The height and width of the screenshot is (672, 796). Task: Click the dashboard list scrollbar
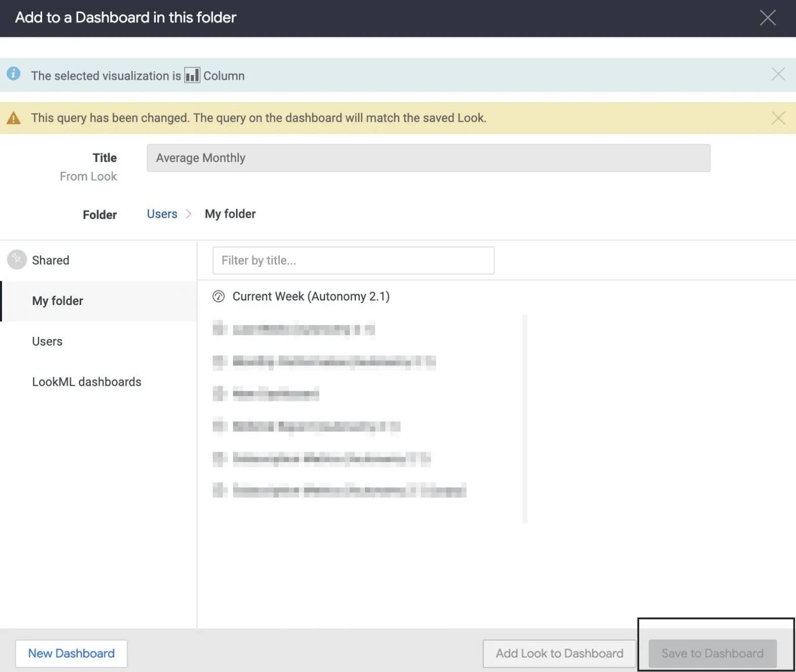(x=525, y=418)
